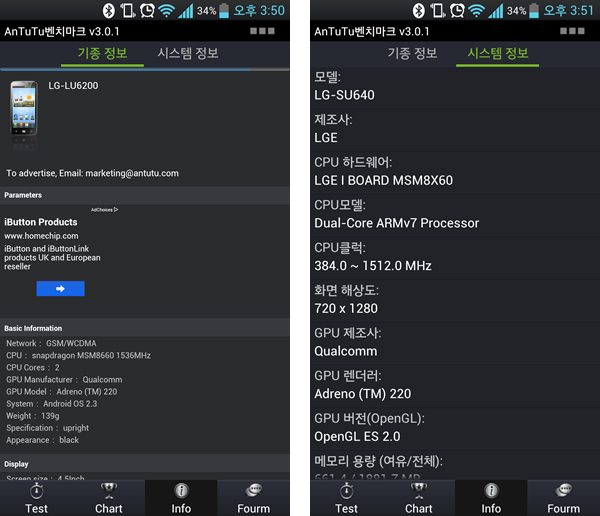The height and width of the screenshot is (516, 600).
Task: Tap Wi-Fi status icon in left screenshot
Action: tap(166, 11)
